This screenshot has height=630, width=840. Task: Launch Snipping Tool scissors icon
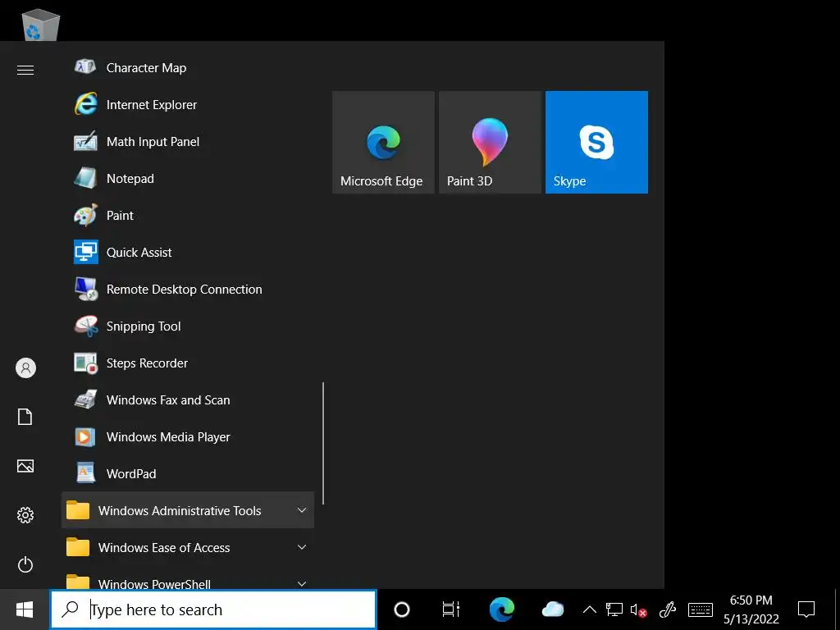click(x=85, y=326)
